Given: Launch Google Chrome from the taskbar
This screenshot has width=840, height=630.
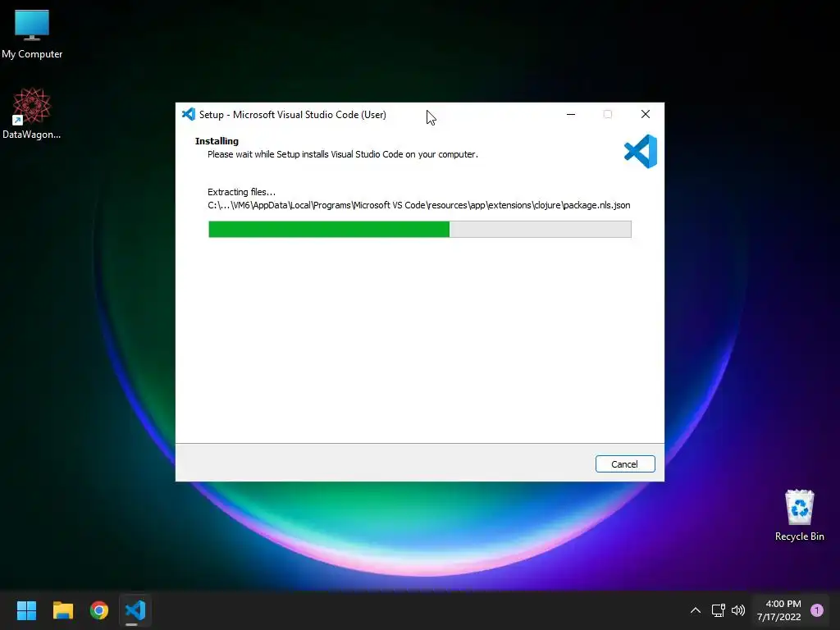Looking at the screenshot, I should (99, 610).
